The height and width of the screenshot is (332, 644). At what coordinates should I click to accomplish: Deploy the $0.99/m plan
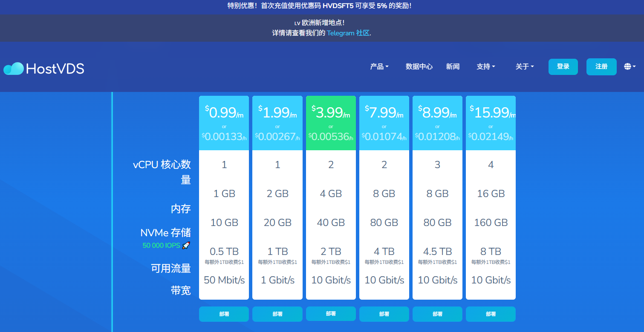(x=224, y=314)
